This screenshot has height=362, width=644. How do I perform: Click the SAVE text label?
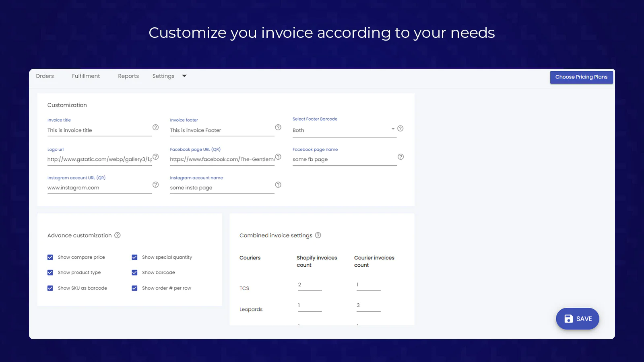[x=584, y=319]
